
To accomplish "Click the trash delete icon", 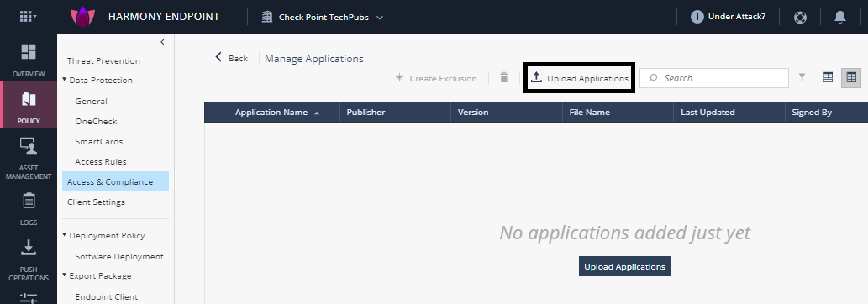I will [x=504, y=77].
